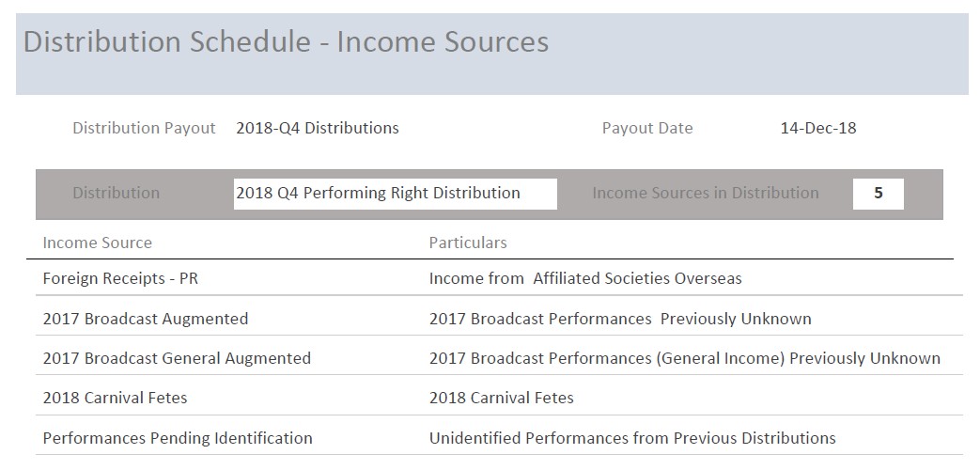The width and height of the screenshot is (980, 470).
Task: Click the 2018-Q4 Distributions payout value
Action: [x=317, y=128]
